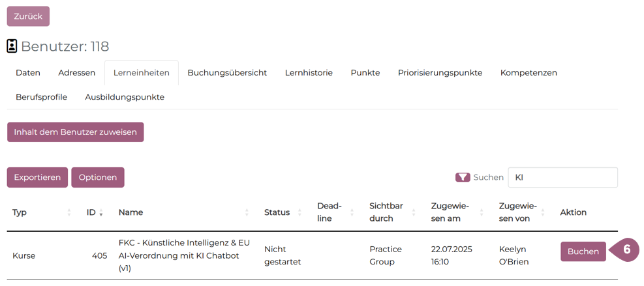Click the Zurück button
This screenshot has width=644, height=286.
(x=28, y=16)
